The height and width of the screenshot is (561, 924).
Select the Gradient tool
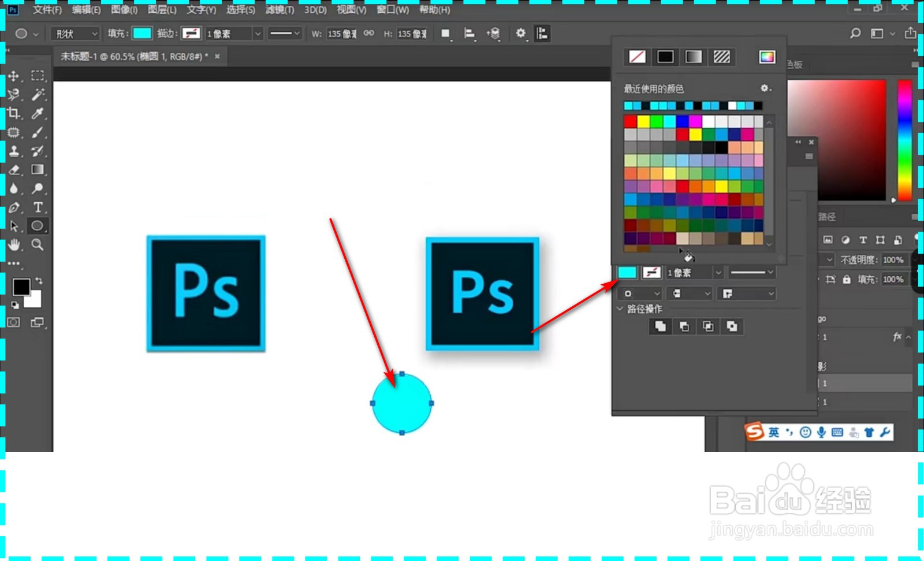click(x=38, y=170)
